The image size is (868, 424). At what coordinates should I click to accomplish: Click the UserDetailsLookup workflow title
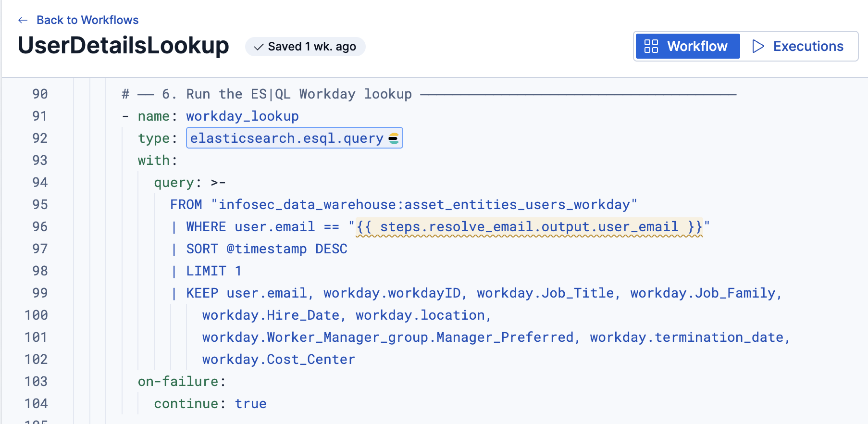124,45
